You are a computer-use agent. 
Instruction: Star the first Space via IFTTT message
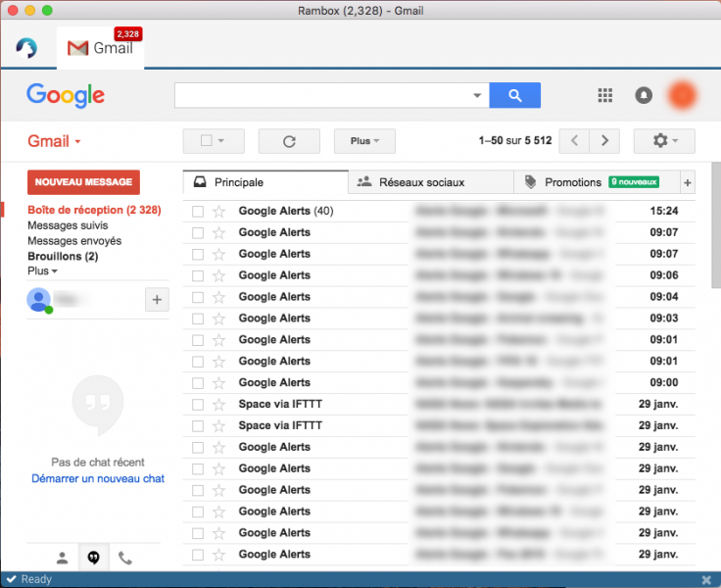coord(218,405)
